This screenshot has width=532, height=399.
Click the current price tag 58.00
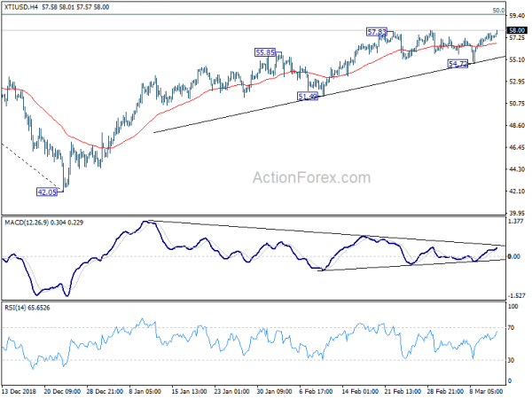coord(518,30)
